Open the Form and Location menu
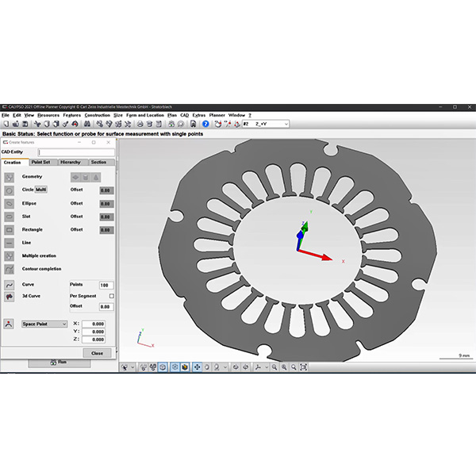The height and width of the screenshot is (476, 476). click(x=145, y=115)
